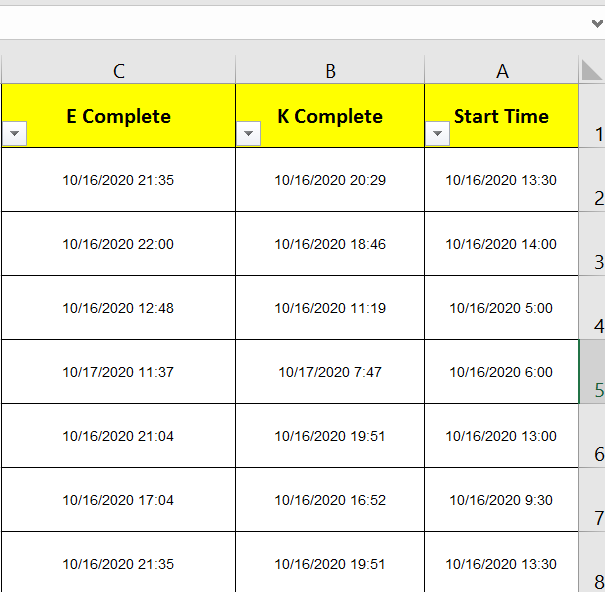Select cell with 10/16/2020 11:19
Viewport: 605px width, 592px height.
[x=330, y=308]
